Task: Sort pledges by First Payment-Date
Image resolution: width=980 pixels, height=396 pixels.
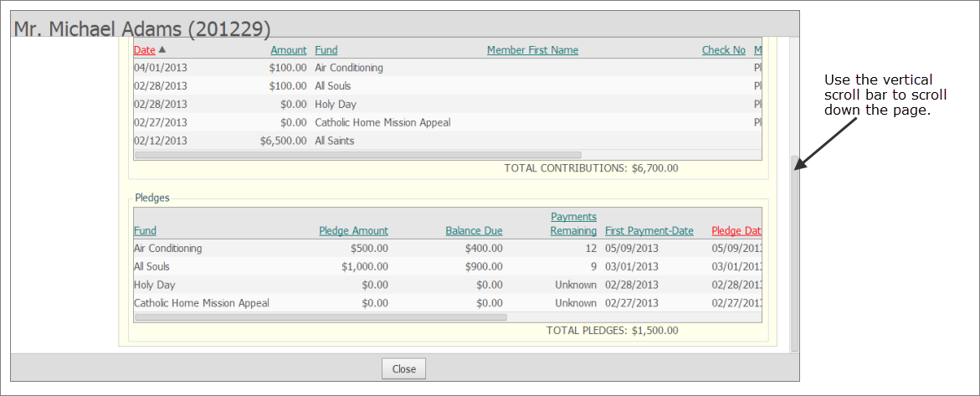Action: 649,231
